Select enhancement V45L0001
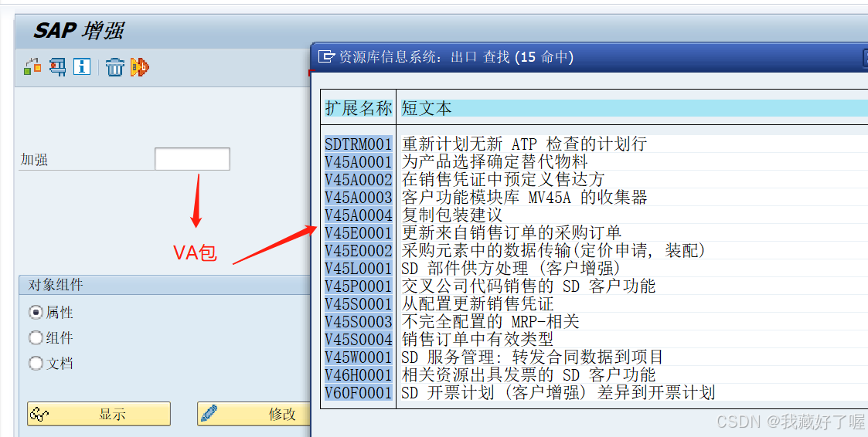Screen dimensions: 868x437 click(358, 268)
